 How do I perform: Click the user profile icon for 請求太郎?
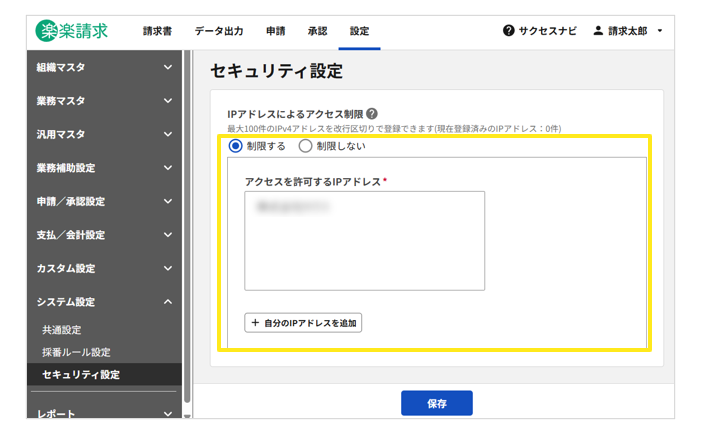[598, 31]
